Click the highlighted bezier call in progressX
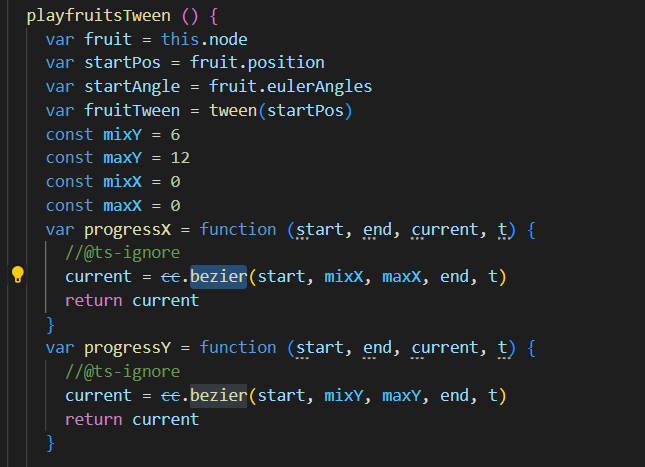 218,276
